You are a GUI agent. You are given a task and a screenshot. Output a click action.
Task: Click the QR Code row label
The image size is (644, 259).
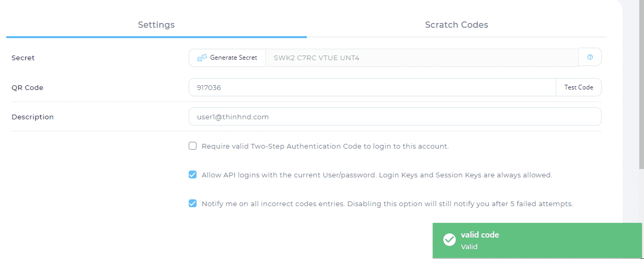[27, 87]
